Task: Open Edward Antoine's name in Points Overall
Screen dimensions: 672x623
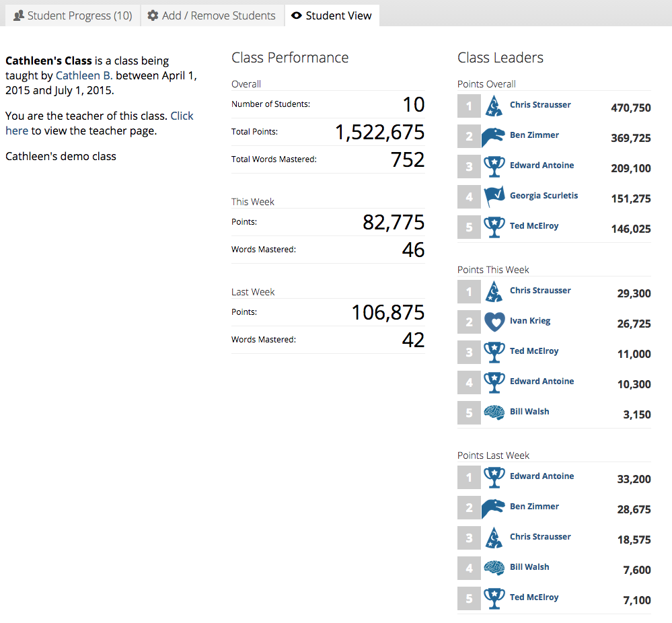Action: click(x=542, y=166)
